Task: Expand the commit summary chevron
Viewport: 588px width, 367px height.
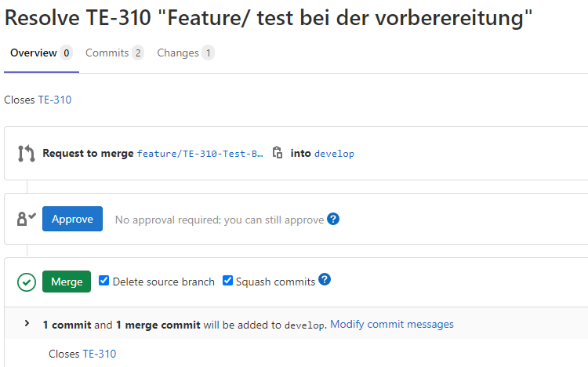Action: tap(27, 324)
